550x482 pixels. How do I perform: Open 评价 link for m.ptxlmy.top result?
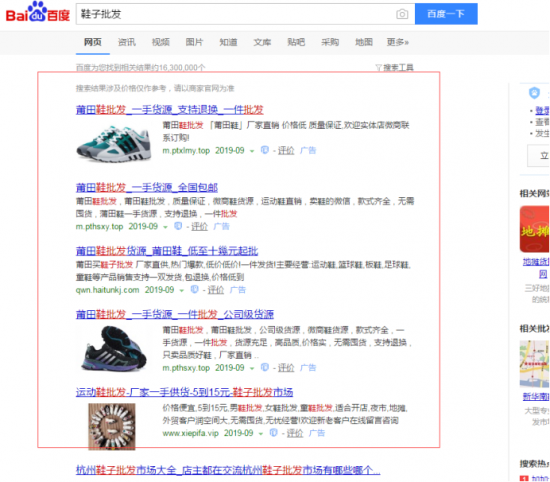pyautogui.click(x=286, y=151)
